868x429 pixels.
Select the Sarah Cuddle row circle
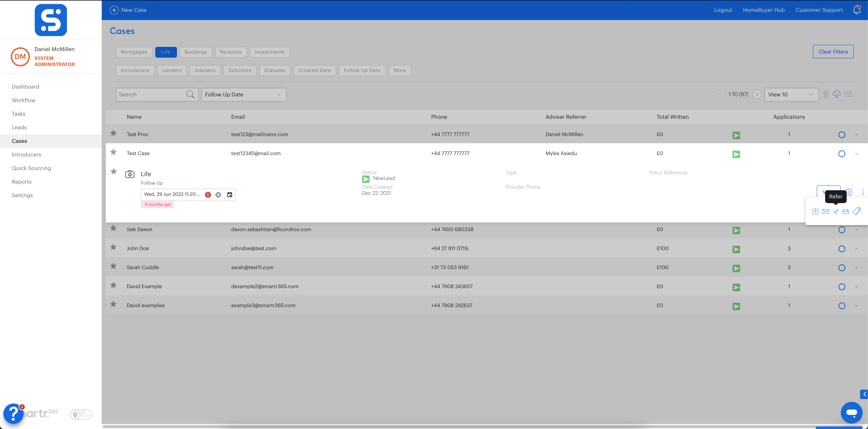(842, 268)
